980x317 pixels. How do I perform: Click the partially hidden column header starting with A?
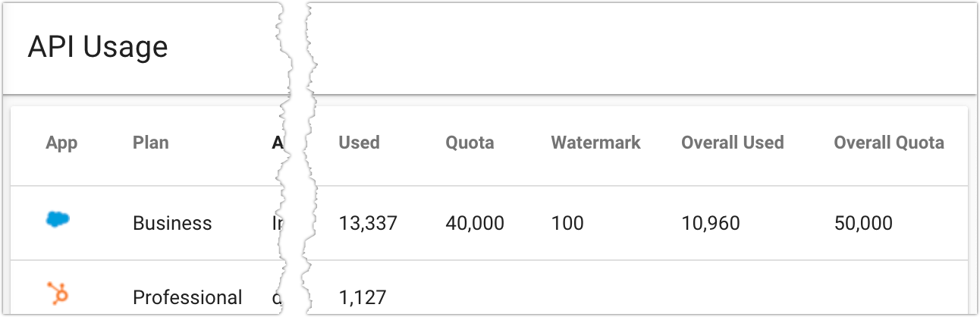(277, 143)
